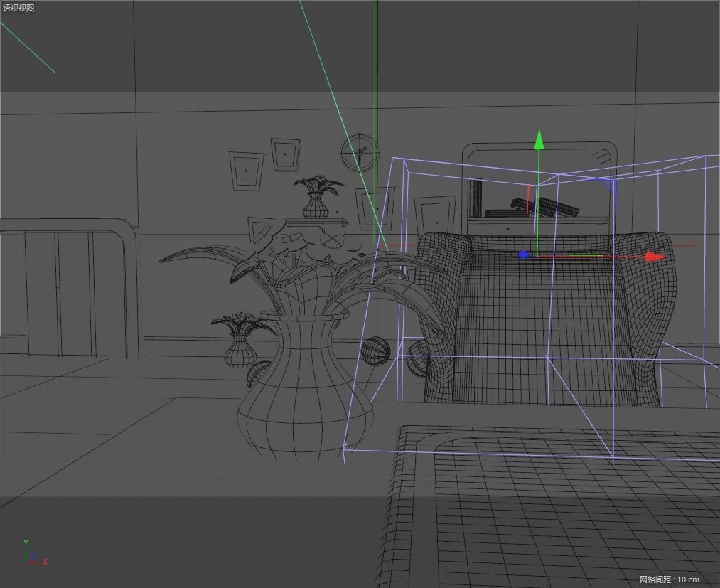The height and width of the screenshot is (588, 720).
Task: Select the small vase standing on the floor
Action: [240, 340]
